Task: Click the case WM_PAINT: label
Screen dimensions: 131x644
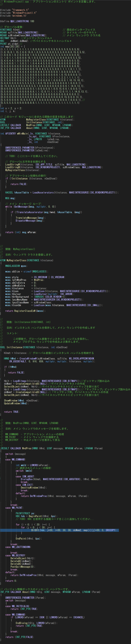Action: 14,508
